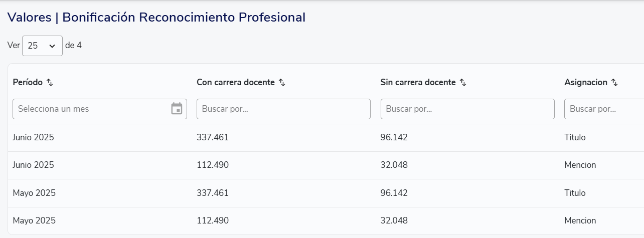Screen dimensions: 644x238
Task: Select the Junio 2025 Mencion row
Action: [x=33, y=165]
